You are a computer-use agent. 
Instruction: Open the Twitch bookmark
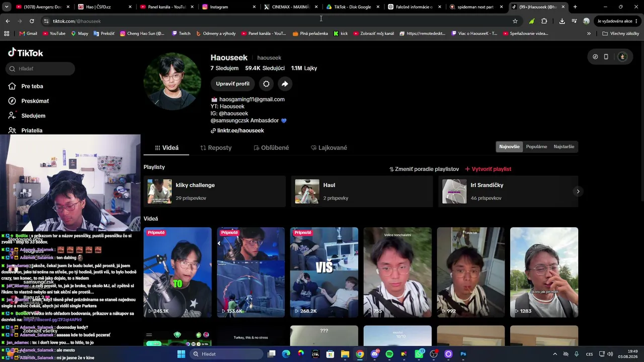(x=181, y=34)
